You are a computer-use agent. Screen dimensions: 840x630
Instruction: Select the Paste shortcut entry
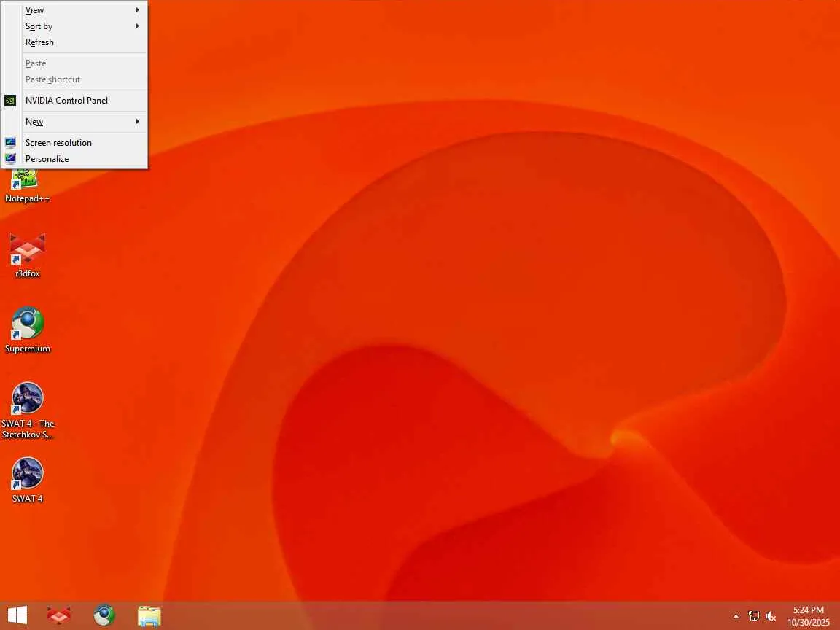(74, 79)
